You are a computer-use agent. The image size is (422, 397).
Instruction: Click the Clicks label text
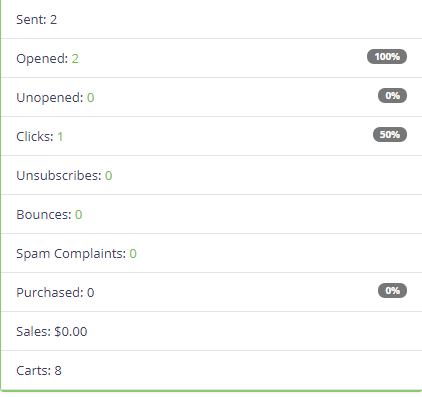click(35, 137)
